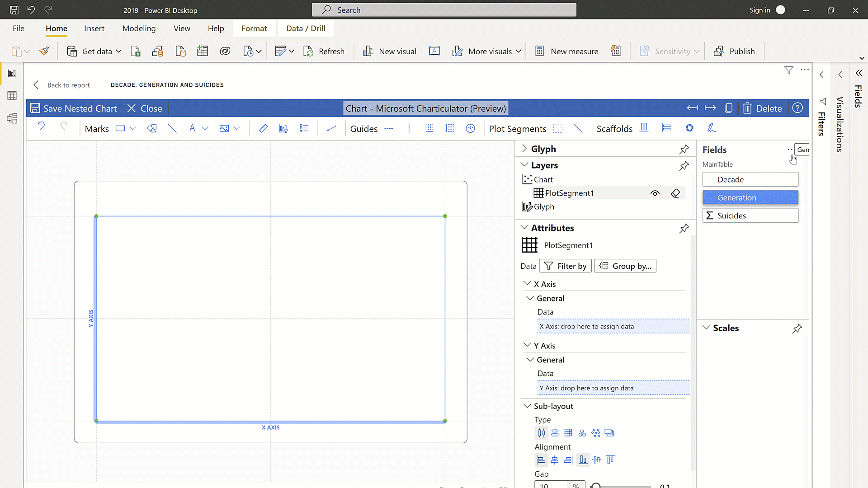The width and height of the screenshot is (868, 488).
Task: Select the grid sub-layout type
Action: tap(568, 433)
